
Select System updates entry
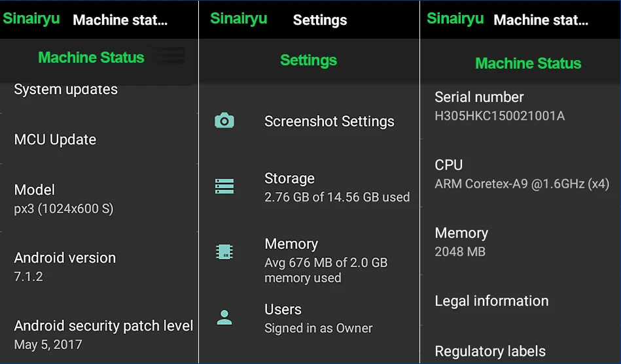tap(99, 90)
